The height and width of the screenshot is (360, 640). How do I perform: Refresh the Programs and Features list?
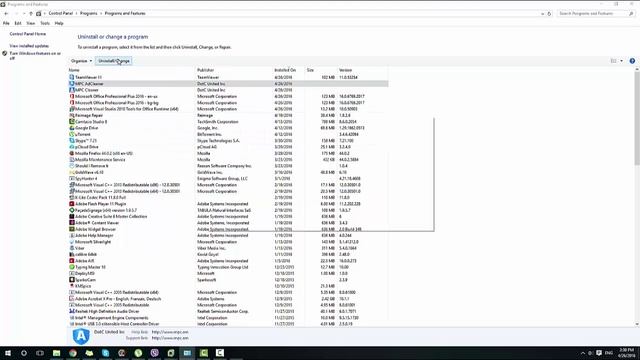[549, 13]
